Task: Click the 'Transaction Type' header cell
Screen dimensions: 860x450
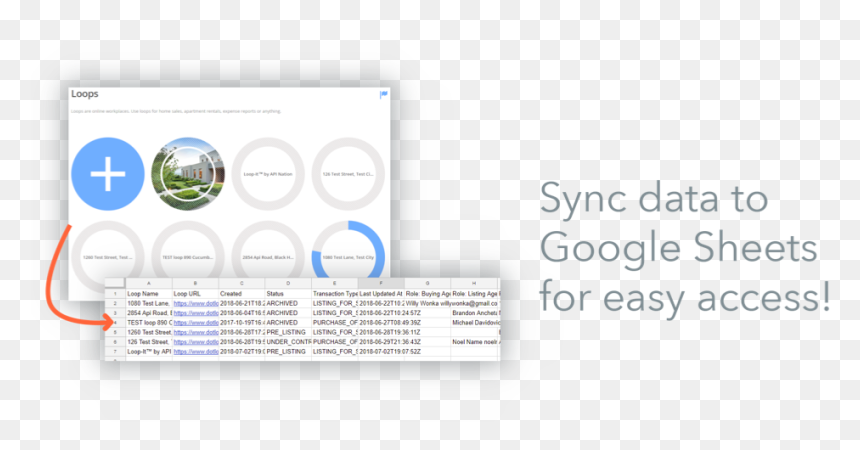Action: 335,294
